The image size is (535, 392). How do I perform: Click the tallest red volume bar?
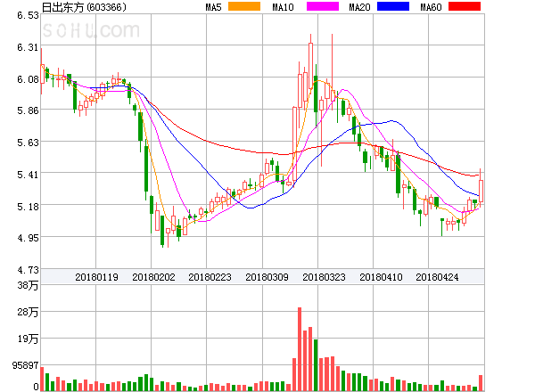click(300, 349)
